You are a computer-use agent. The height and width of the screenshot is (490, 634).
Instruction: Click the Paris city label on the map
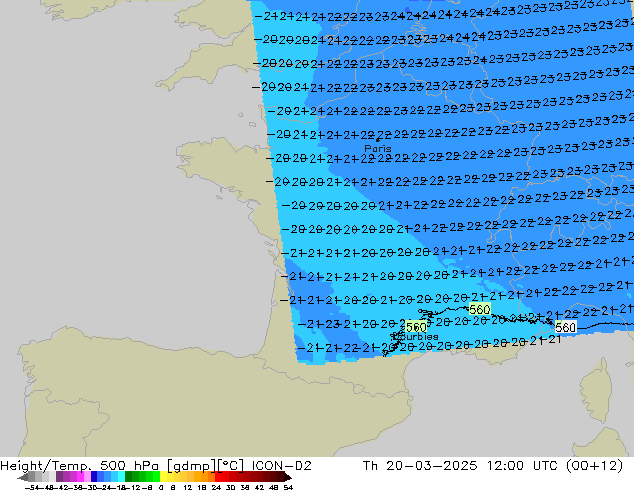pos(378,148)
